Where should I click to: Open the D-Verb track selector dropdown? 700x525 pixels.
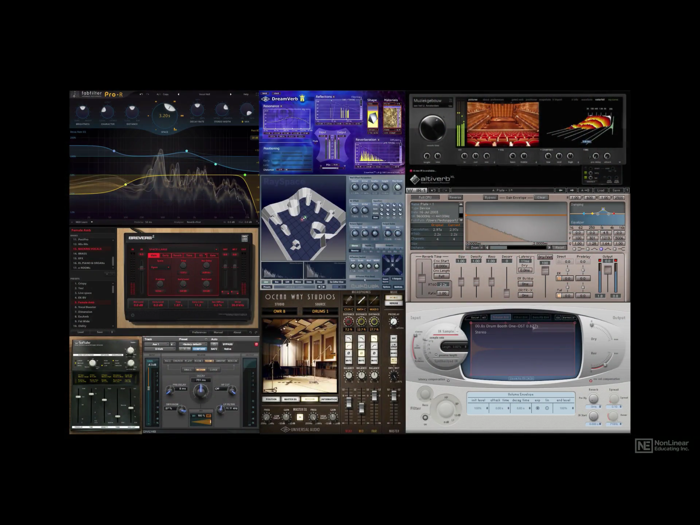coord(159,344)
